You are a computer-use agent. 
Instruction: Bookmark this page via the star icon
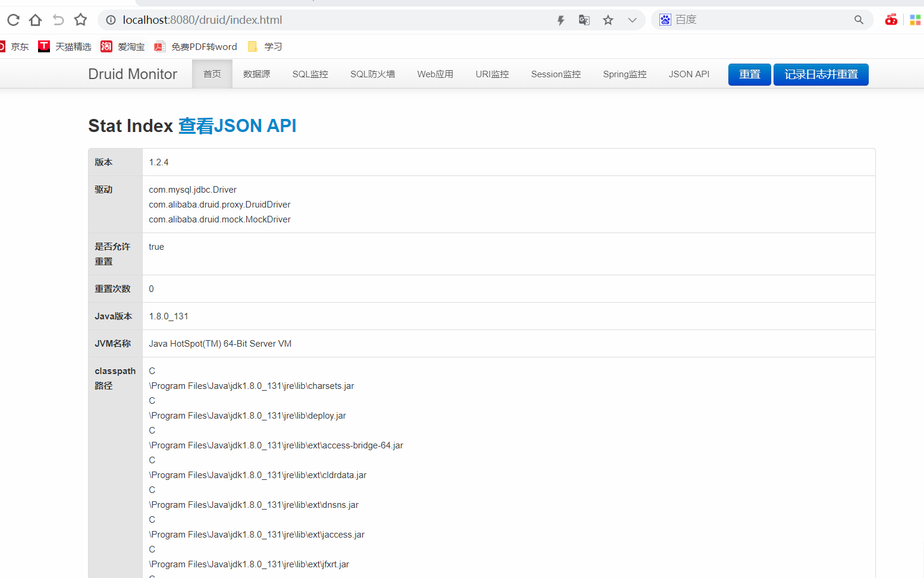point(608,20)
